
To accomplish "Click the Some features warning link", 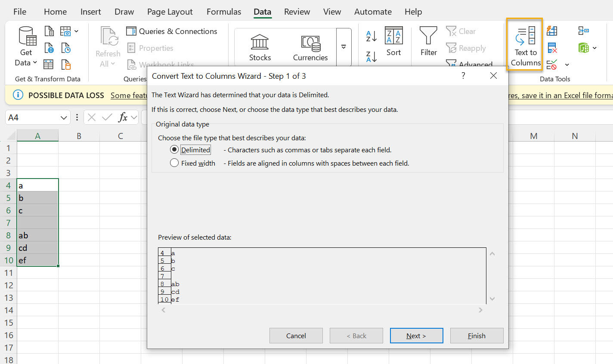I will [129, 95].
